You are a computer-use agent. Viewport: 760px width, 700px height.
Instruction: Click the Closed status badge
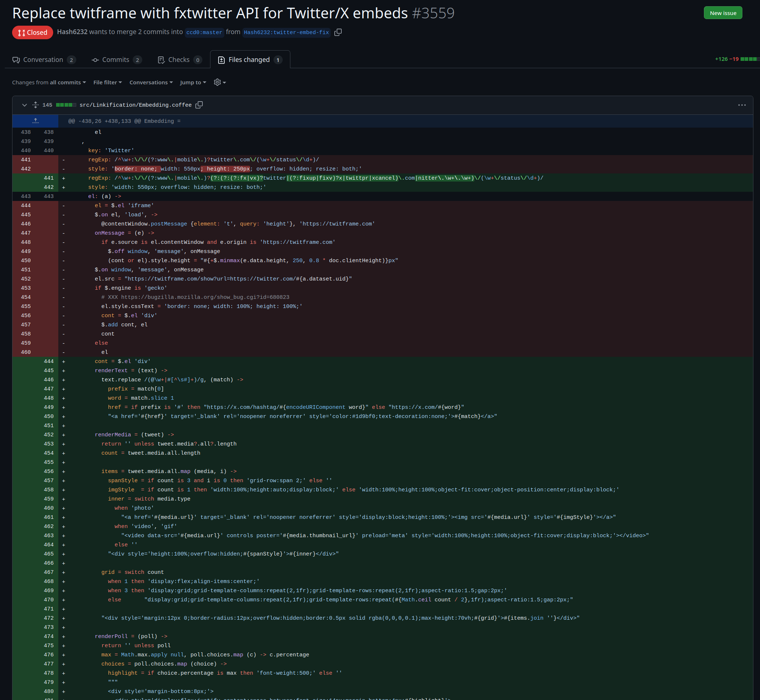point(33,33)
